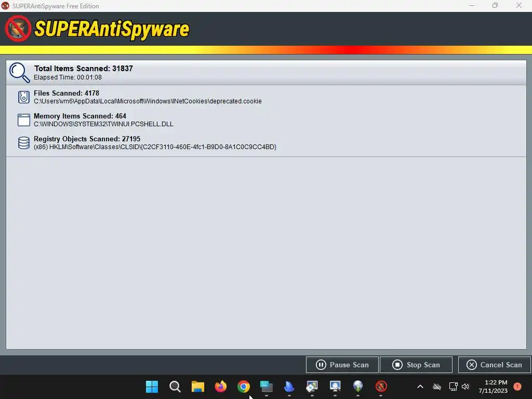Click the SUPERAntiSpyware logo banner
This screenshot has height=399, width=532.
97,29
